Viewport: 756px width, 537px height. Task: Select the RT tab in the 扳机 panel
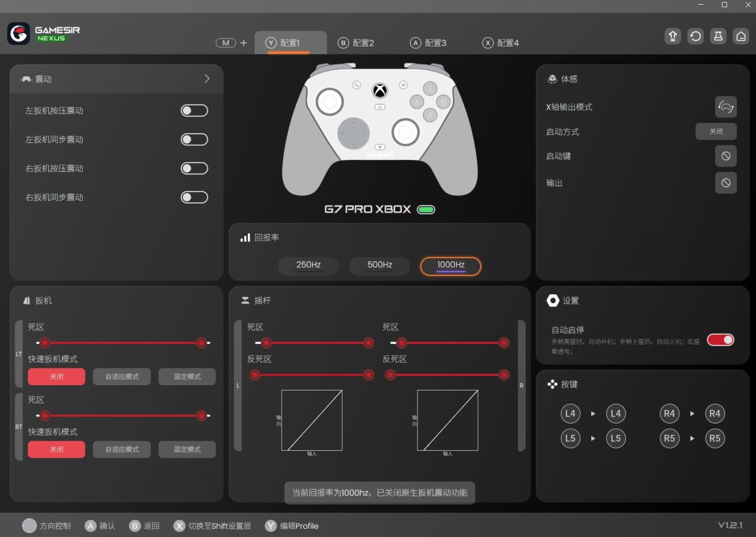point(19,426)
